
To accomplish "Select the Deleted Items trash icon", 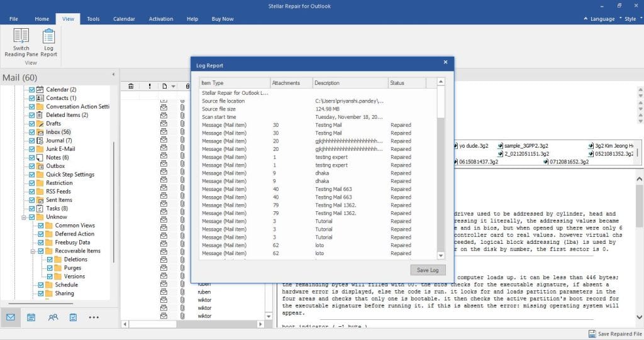I will click(40, 115).
